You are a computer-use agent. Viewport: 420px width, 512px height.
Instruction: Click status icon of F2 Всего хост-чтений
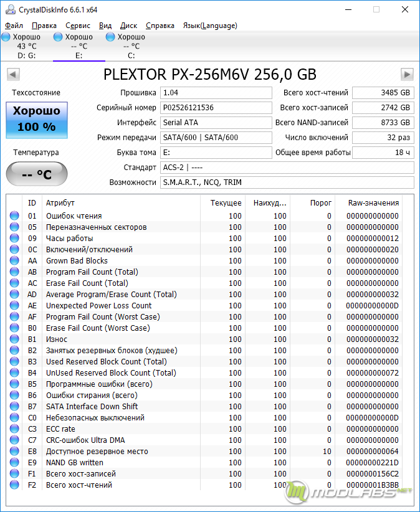pyautogui.click(x=14, y=485)
